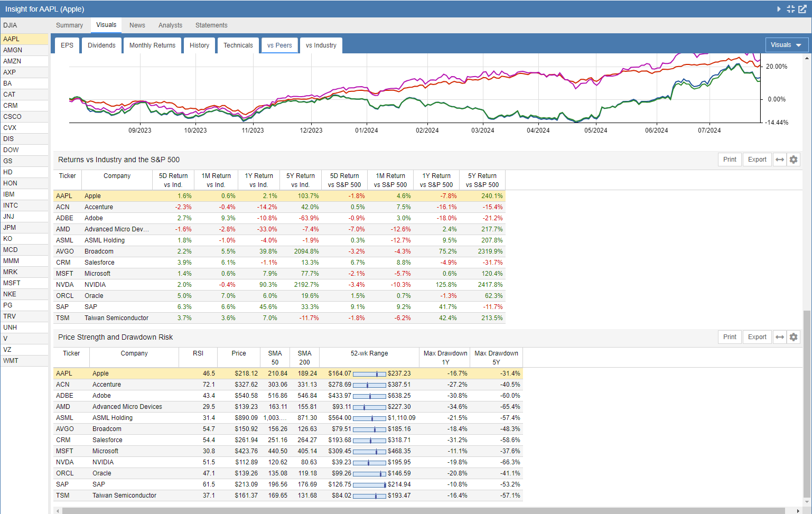Select the Visuals tab
This screenshot has width=812, height=514.
pyautogui.click(x=106, y=25)
